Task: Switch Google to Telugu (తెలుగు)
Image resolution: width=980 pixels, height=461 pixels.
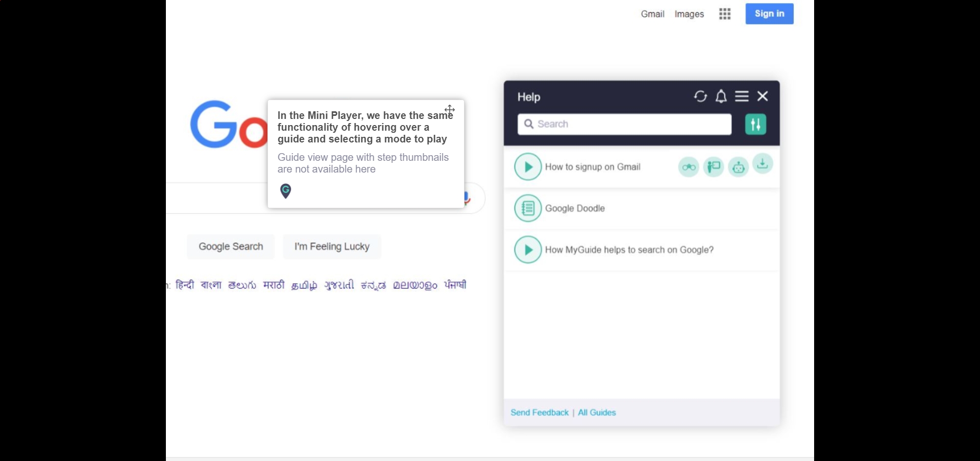Action: point(242,285)
